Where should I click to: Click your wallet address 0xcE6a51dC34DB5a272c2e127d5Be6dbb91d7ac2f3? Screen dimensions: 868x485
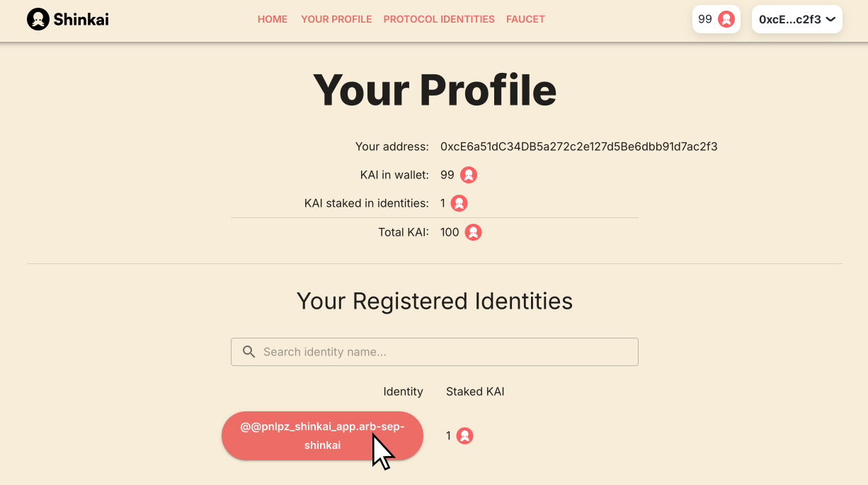(578, 146)
